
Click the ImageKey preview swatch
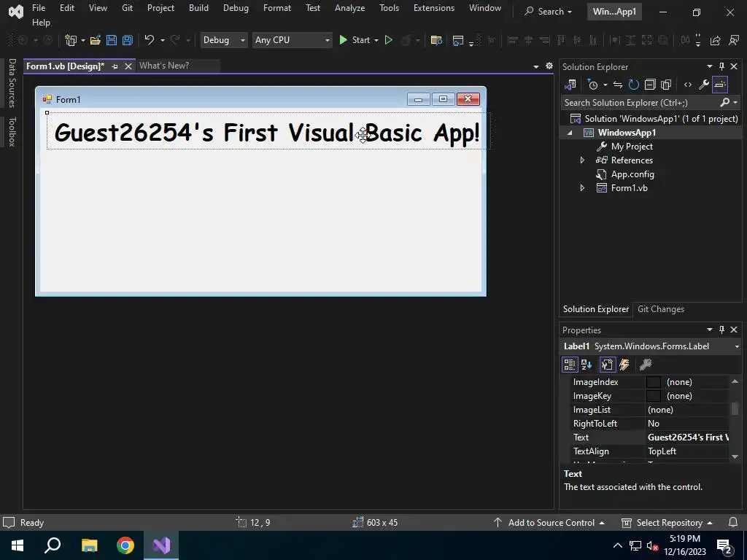pos(653,396)
